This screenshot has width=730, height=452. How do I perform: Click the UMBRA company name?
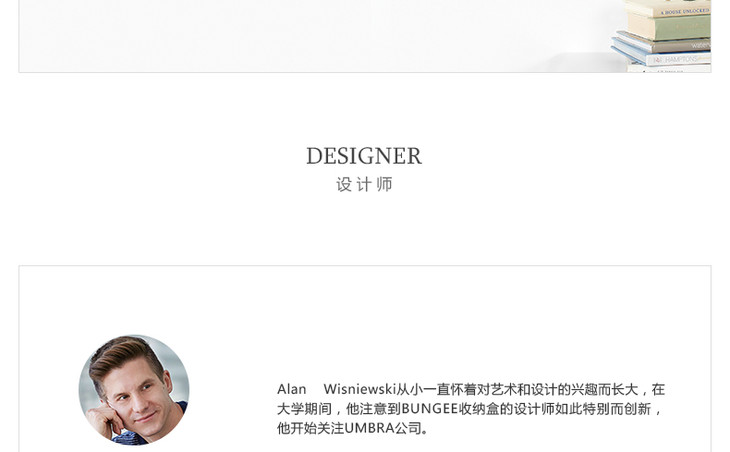[370, 428]
